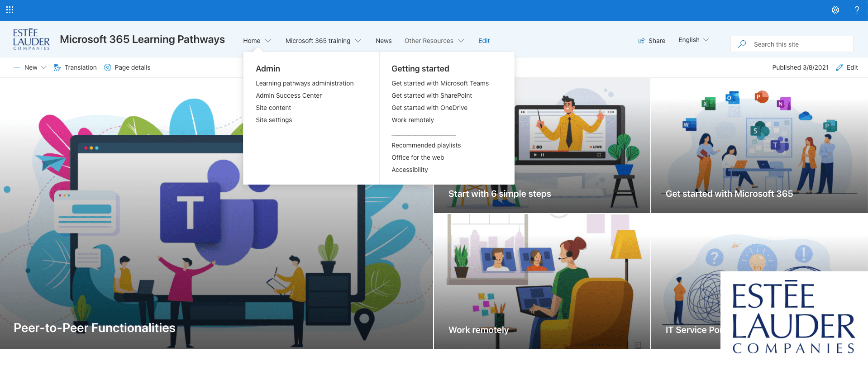Screen dimensions: 868x366
Task: Open Get started with Microsoft Teams
Action: point(440,83)
